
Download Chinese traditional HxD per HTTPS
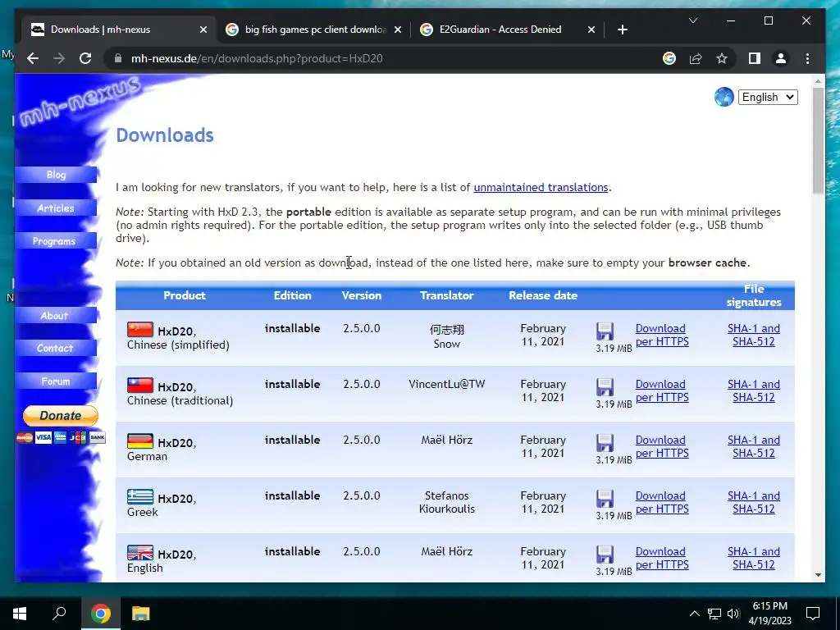pos(662,390)
